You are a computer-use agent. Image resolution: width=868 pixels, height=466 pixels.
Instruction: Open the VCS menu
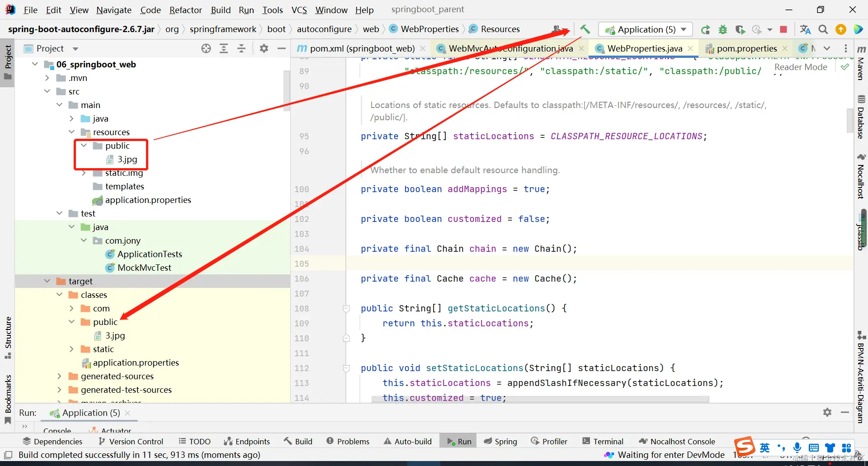point(299,9)
